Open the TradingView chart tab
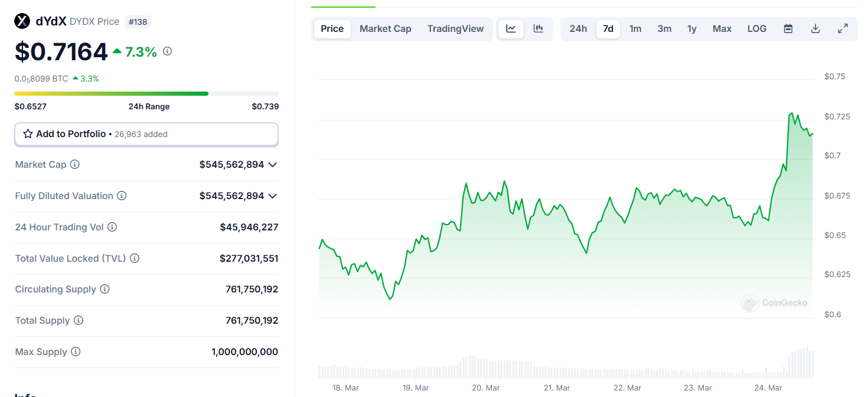This screenshot has width=868, height=397. (455, 29)
